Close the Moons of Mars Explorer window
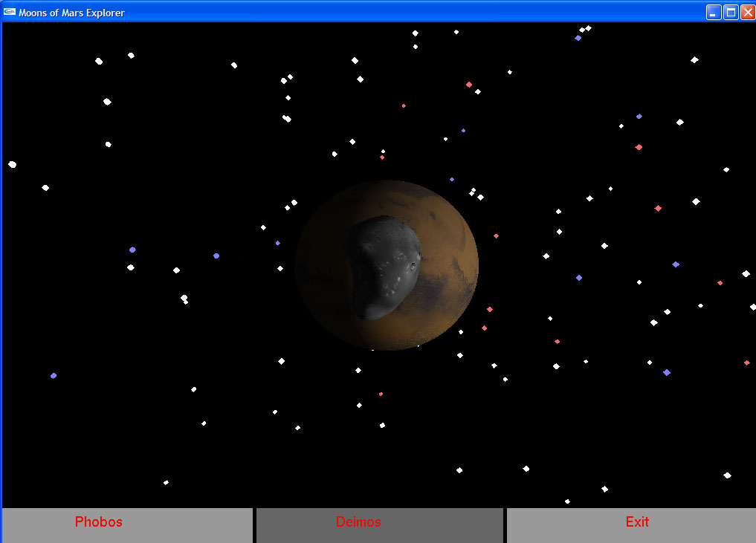The width and height of the screenshot is (756, 543). coord(746,12)
